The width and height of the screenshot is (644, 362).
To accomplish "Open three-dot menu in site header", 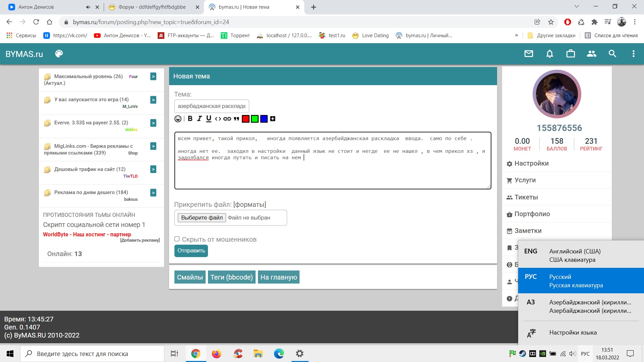I will 634,54.
